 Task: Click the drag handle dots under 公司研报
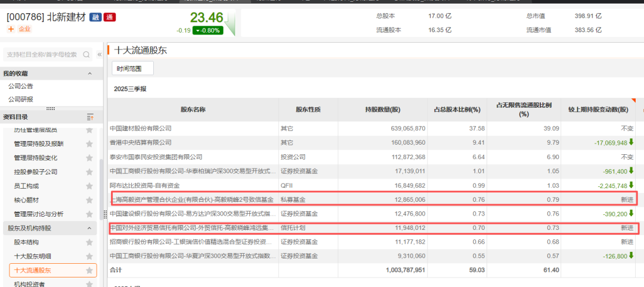pos(50,108)
